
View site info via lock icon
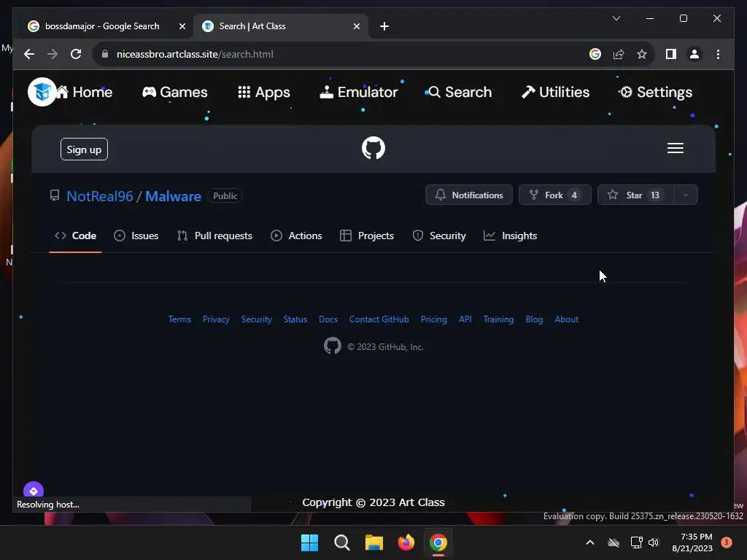click(105, 54)
